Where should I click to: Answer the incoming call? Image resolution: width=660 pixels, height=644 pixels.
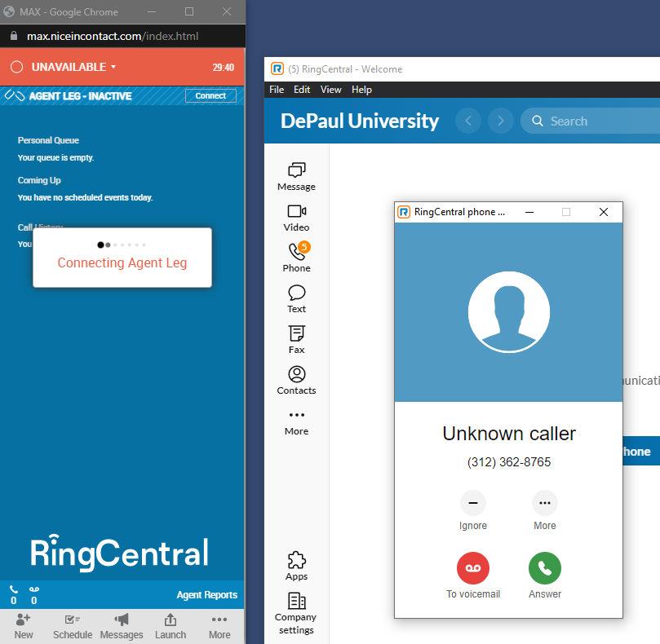click(544, 568)
